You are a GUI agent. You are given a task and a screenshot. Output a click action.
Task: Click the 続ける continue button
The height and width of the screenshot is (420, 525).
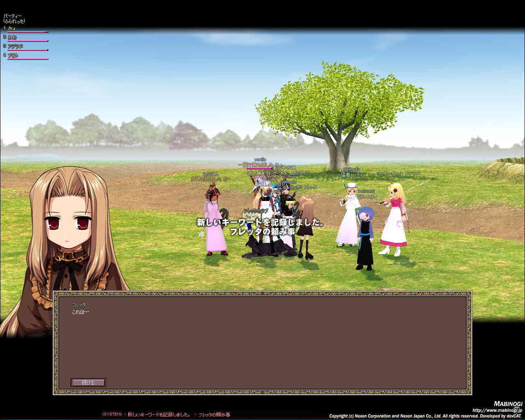coord(88,383)
